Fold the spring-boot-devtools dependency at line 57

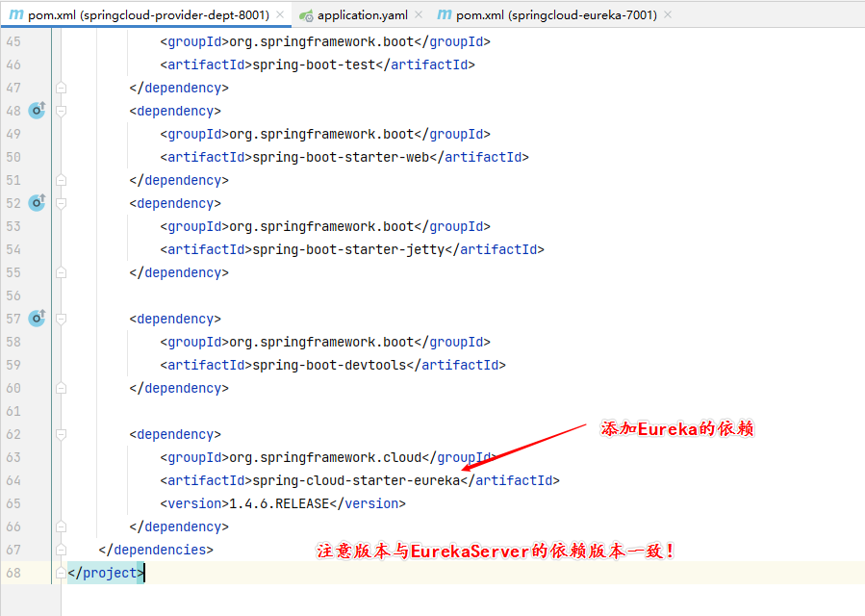click(61, 319)
